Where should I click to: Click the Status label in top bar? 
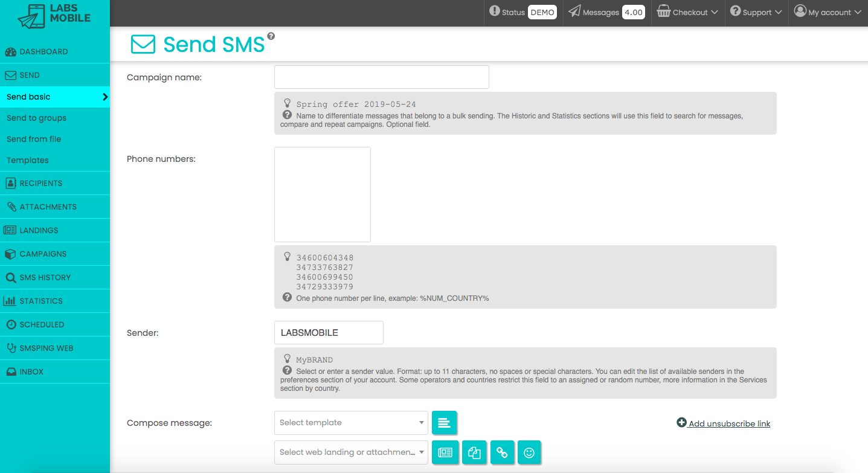pos(513,13)
